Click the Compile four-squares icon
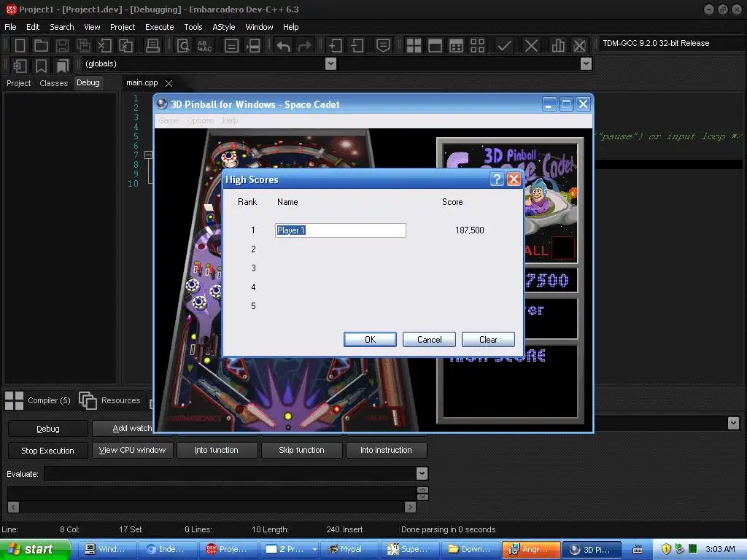The height and width of the screenshot is (560, 747). coord(414,46)
